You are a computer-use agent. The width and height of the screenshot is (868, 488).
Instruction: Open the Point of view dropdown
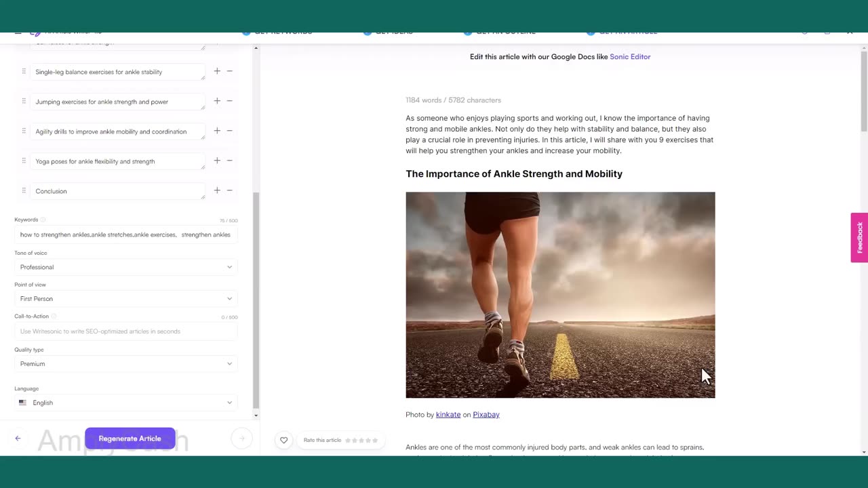pyautogui.click(x=126, y=298)
